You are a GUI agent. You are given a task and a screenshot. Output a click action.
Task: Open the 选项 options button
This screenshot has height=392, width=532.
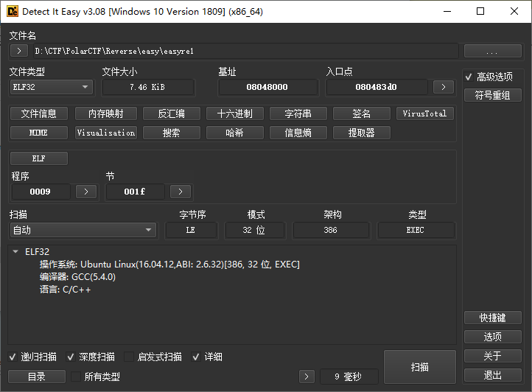(493, 337)
